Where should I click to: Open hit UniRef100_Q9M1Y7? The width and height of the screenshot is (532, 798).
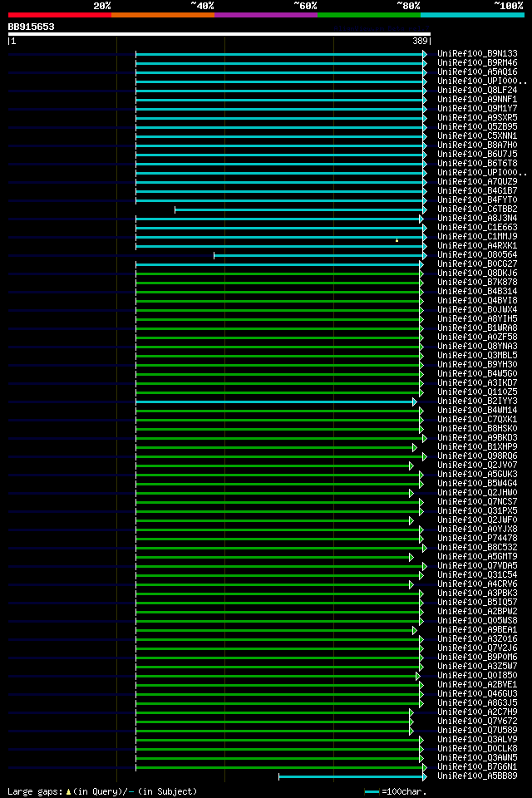point(477,108)
